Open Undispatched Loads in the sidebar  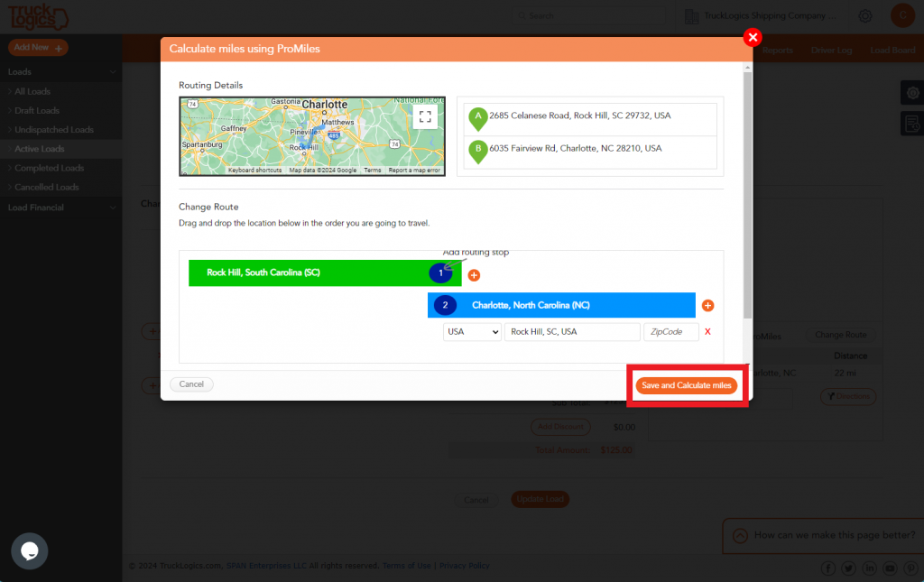(x=53, y=130)
